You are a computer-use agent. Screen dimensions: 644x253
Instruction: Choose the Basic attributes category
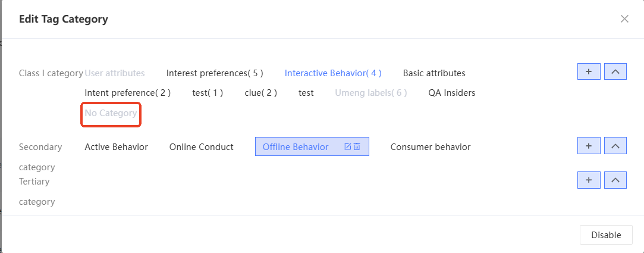434,73
